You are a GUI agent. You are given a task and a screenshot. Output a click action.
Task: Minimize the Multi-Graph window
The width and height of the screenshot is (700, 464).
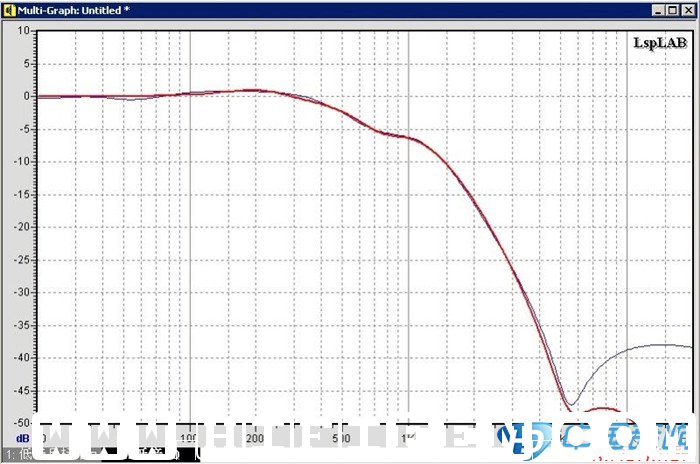pos(658,10)
